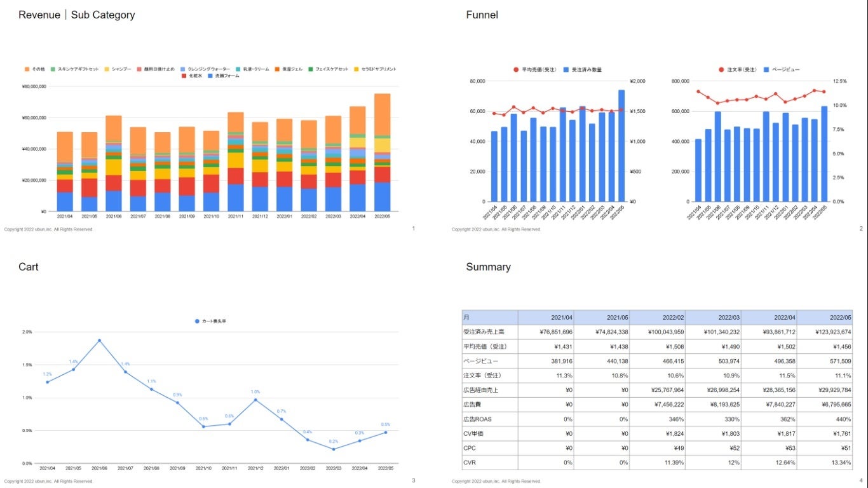Image resolution: width=868 pixels, height=488 pixels.
Task: Click the 2021/06 peak point on Cart line
Action: [x=99, y=341]
